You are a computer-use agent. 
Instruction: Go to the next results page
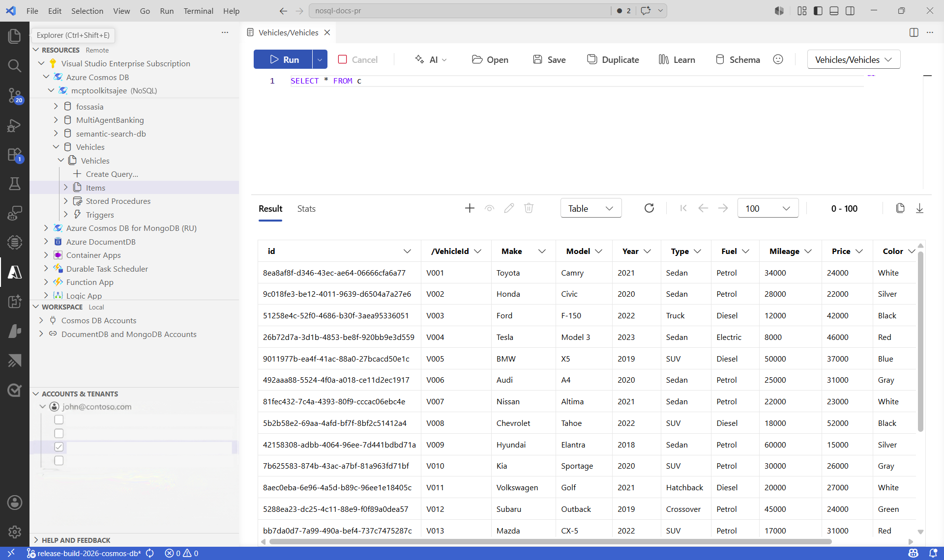point(723,208)
